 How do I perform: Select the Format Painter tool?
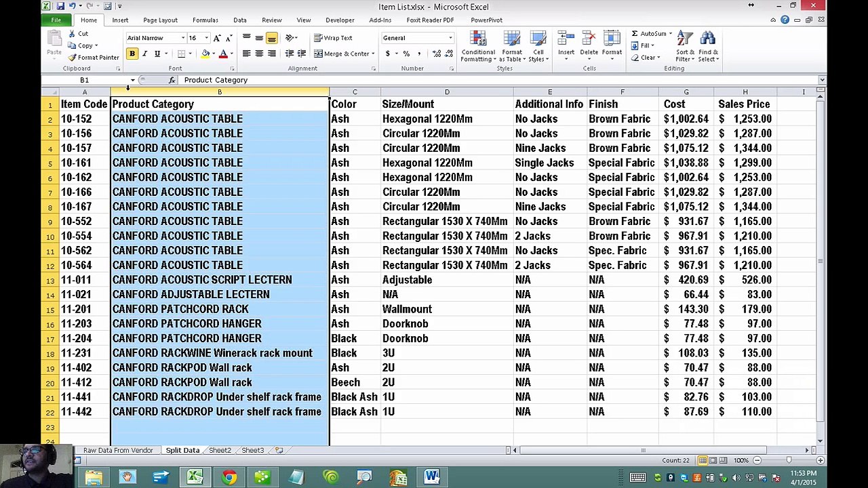pos(94,58)
